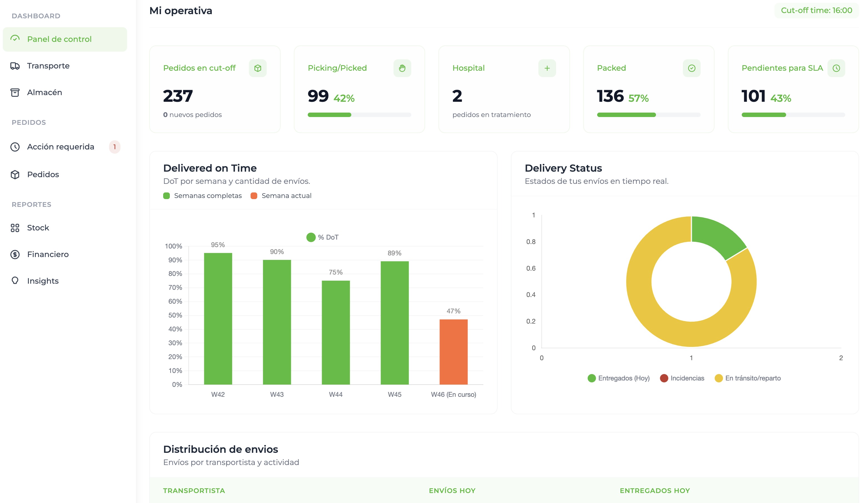Viewport: 868px width, 503px height.
Task: Click the box icon in Pedidos en cut-off card
Action: tap(258, 68)
